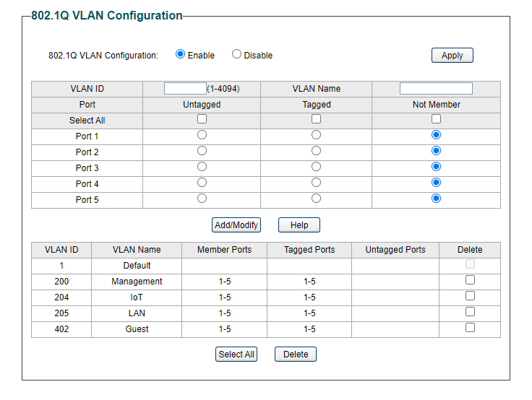Click VLAN ID 205 cell
The width and height of the screenshot is (532, 400).
coord(61,313)
